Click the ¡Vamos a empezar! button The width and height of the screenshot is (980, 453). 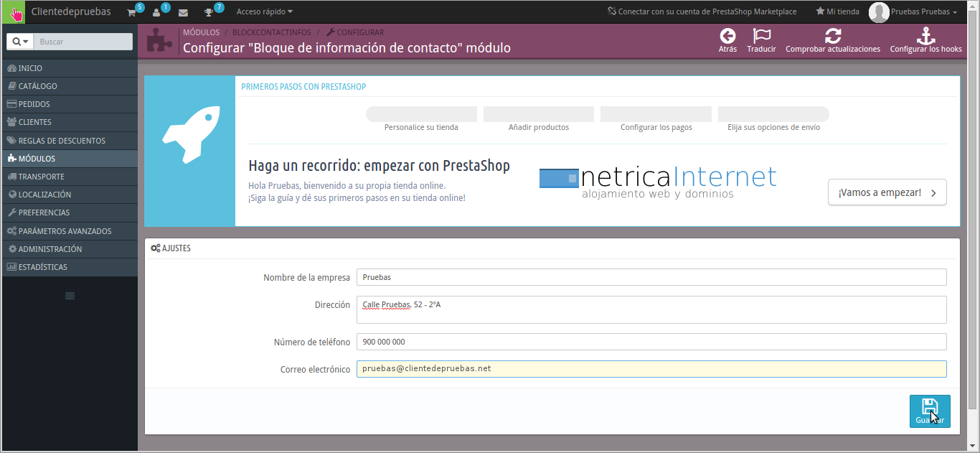pos(887,192)
